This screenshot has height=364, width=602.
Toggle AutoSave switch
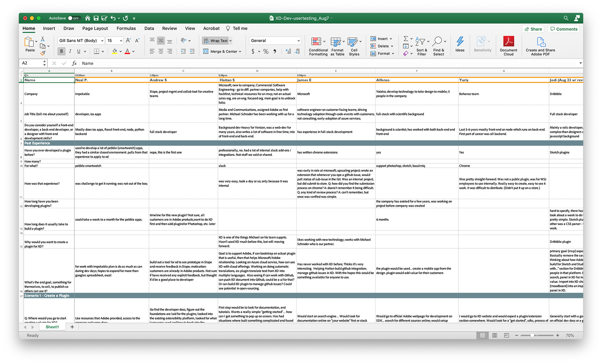[74, 18]
